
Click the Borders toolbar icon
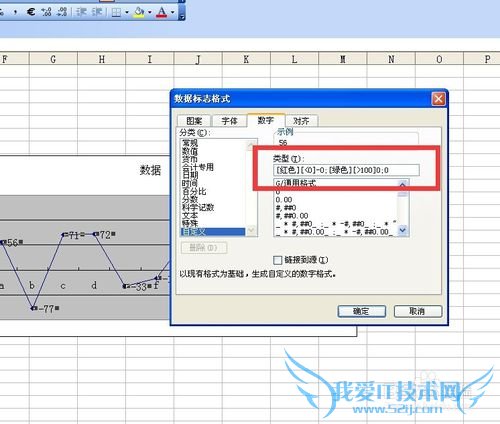116,13
